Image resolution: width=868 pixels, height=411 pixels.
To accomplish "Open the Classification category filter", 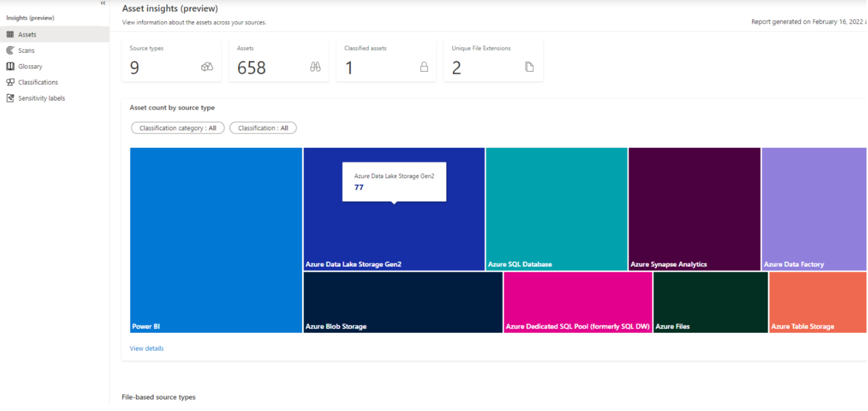I will tap(178, 128).
